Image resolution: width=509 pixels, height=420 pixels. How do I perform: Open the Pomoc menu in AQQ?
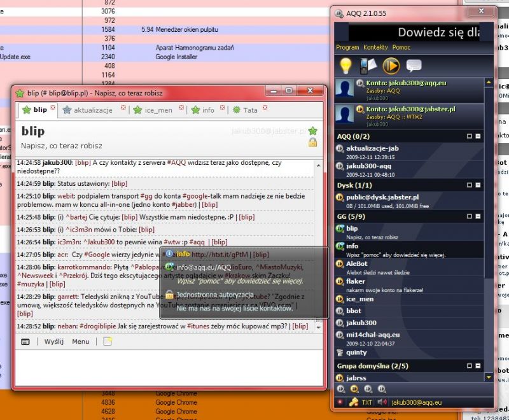coord(401,47)
